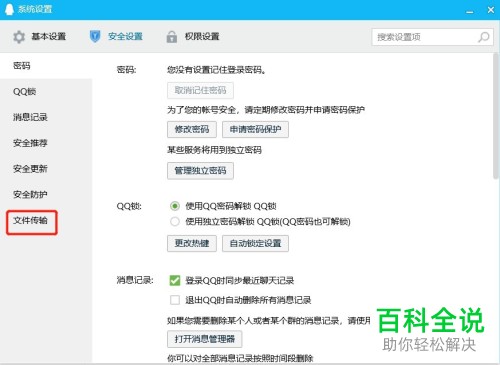
Task: Uncheck 登录QQ时同步最近聊天记录 checkbox
Action: point(175,280)
